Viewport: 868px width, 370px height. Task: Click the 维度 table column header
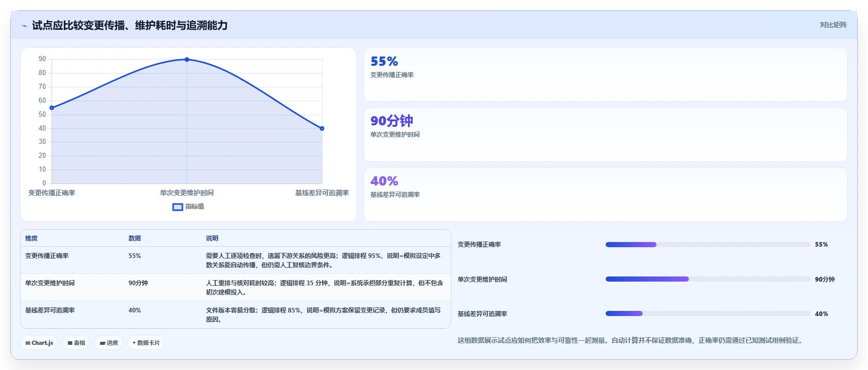click(31, 238)
